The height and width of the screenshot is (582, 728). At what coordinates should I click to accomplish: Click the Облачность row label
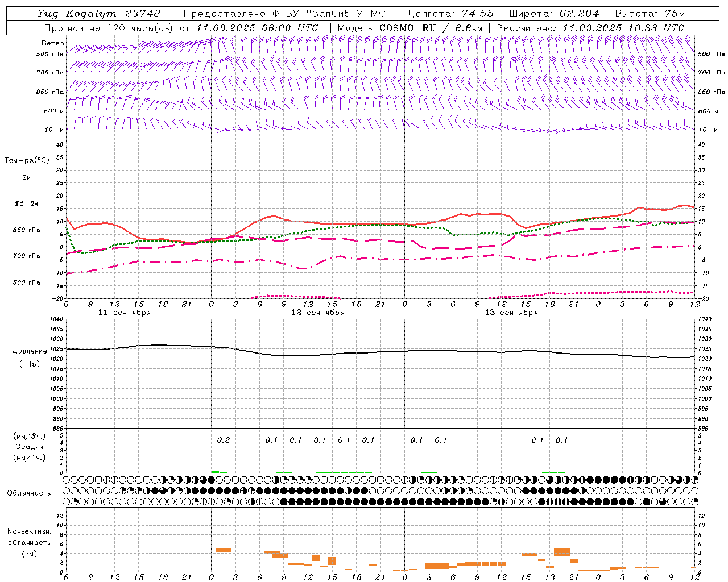click(29, 493)
